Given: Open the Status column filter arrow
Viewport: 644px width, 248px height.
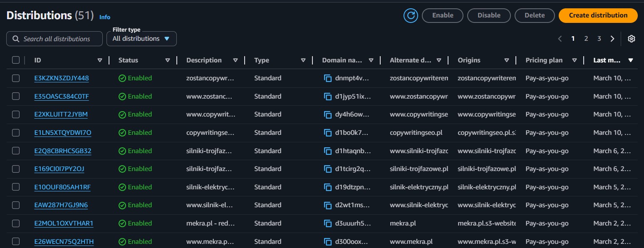Looking at the screenshot, I should [168, 60].
